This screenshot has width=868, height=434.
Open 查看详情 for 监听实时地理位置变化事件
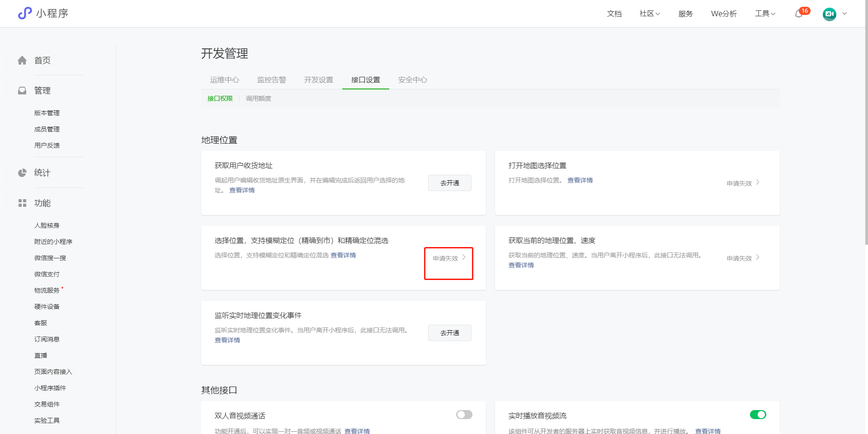click(227, 340)
